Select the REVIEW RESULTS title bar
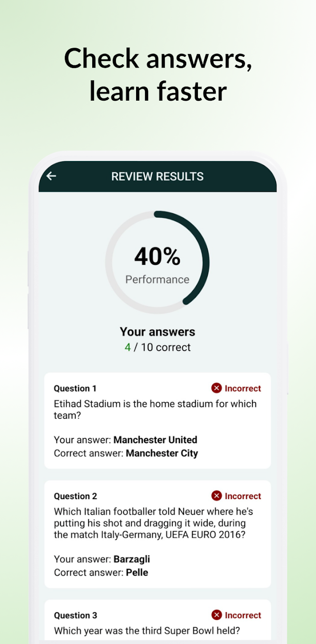 pyautogui.click(x=158, y=176)
